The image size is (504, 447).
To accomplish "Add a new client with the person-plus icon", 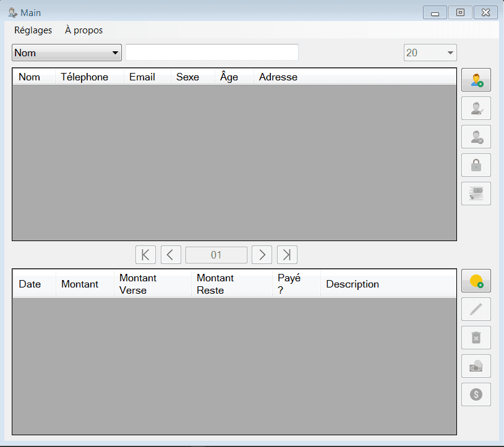I will tap(476, 80).
